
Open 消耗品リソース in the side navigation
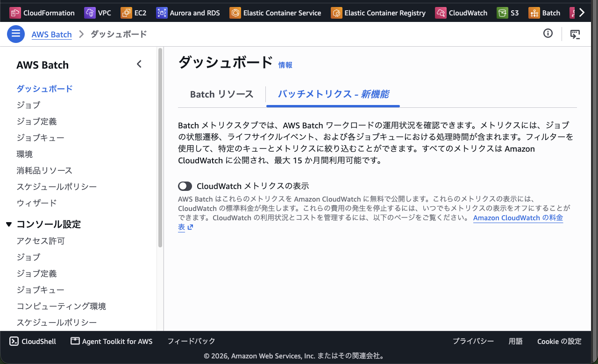pyautogui.click(x=44, y=170)
